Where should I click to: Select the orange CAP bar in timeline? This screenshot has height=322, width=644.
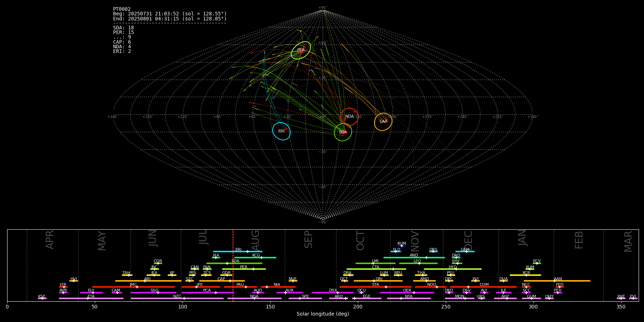click(222, 281)
